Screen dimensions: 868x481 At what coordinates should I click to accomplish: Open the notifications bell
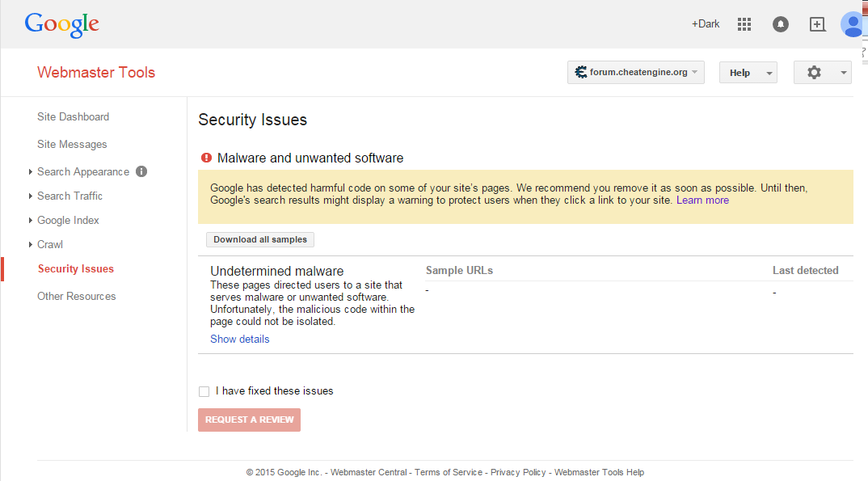pos(781,24)
